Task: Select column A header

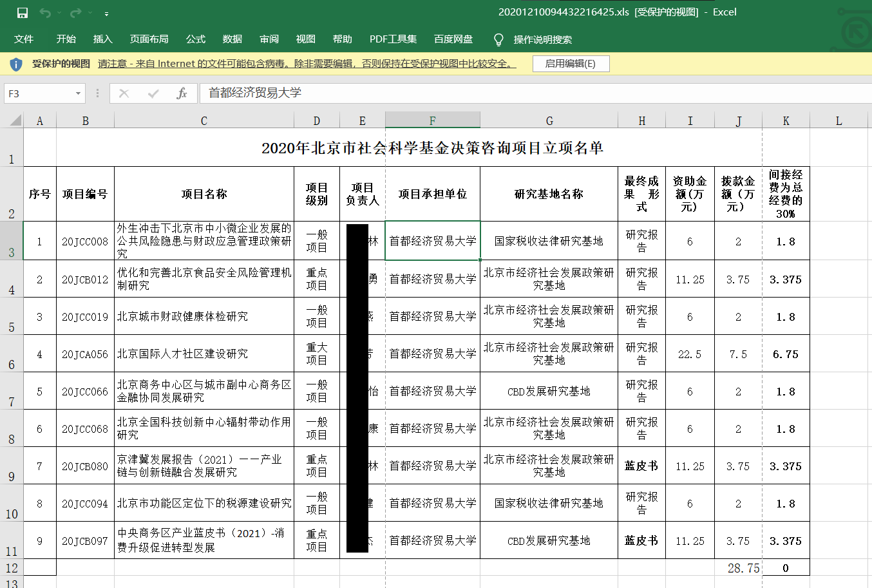Action: pyautogui.click(x=40, y=120)
